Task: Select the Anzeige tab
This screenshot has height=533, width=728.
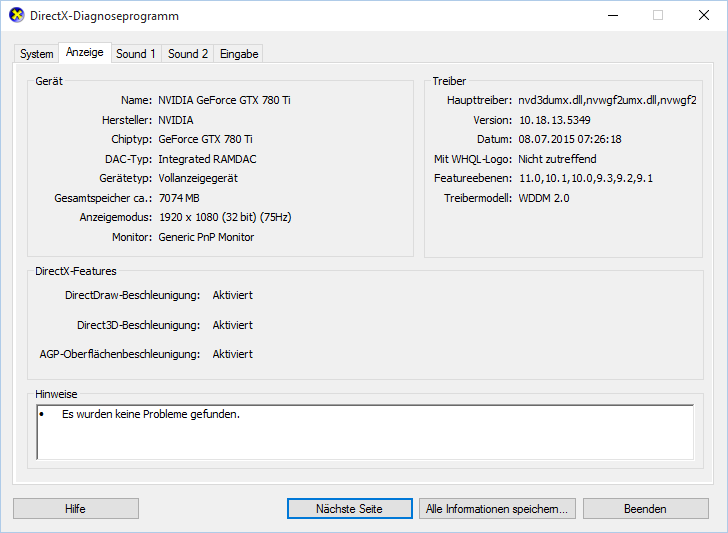Action: click(x=84, y=52)
